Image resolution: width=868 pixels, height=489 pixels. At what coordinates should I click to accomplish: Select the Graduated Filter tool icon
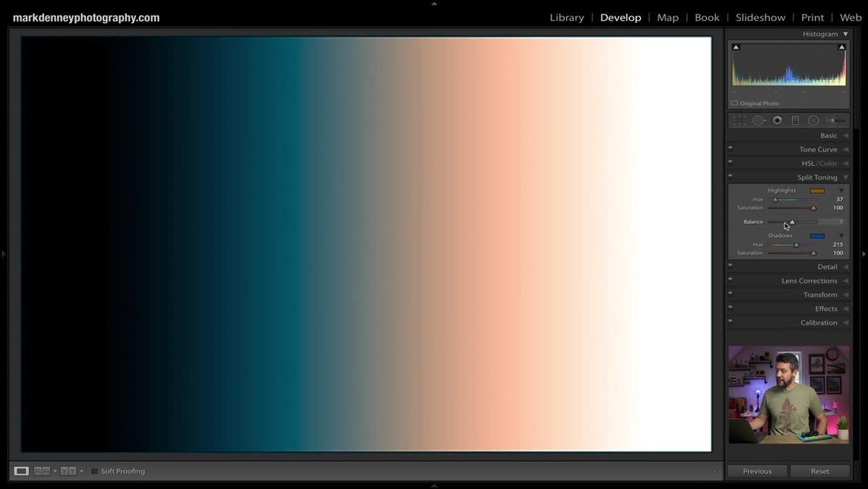tap(795, 121)
